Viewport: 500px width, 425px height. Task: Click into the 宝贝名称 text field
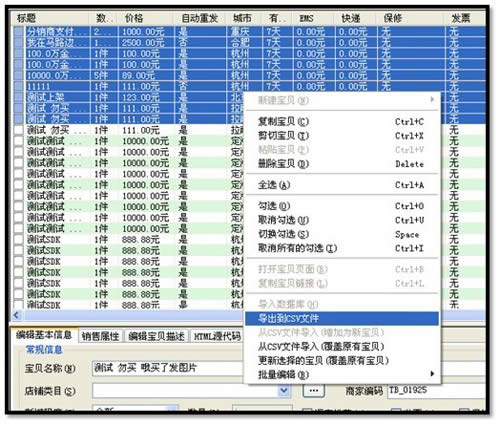(168, 369)
